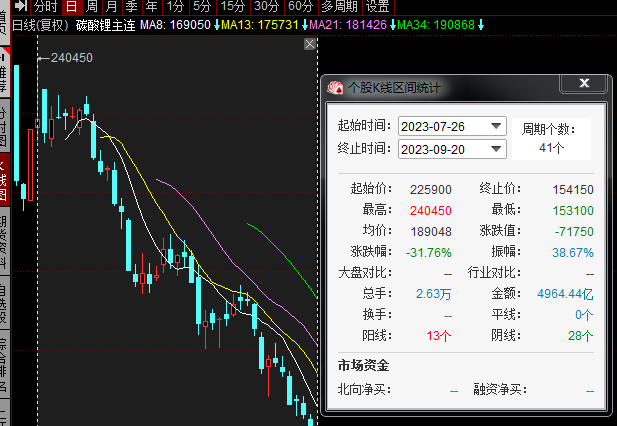
Task: Switch chart to 15分 period
Action: click(x=232, y=7)
